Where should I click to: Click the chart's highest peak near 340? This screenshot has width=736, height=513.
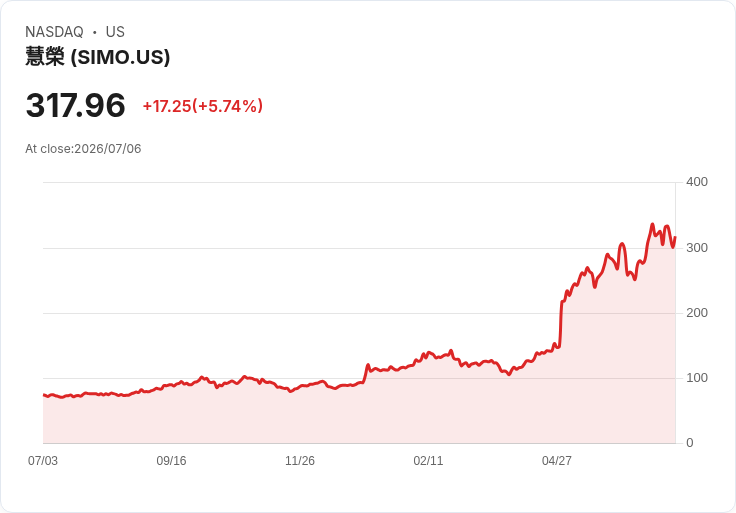pos(652,224)
